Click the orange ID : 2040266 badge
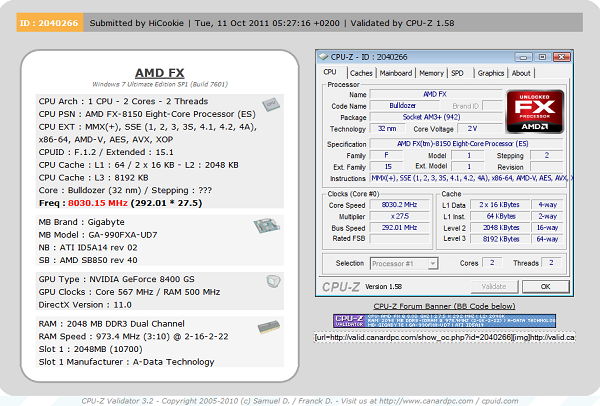The width and height of the screenshot is (600, 406). (x=50, y=23)
